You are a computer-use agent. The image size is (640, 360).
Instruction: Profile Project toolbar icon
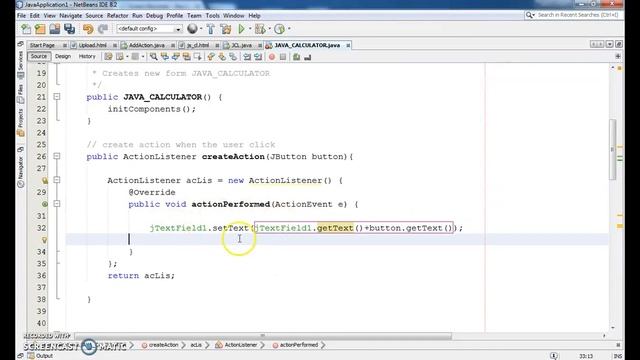click(x=279, y=29)
